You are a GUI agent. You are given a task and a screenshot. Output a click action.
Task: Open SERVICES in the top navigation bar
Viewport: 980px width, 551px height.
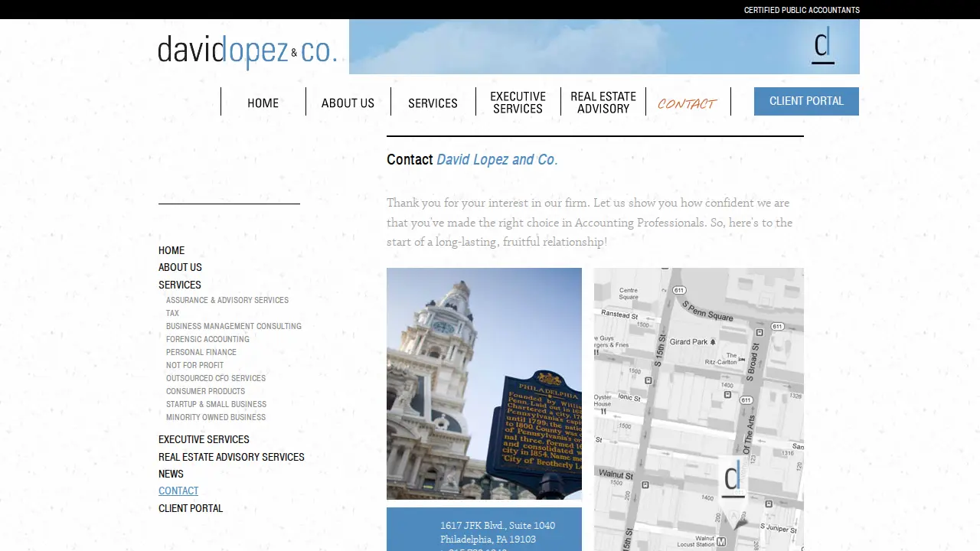pyautogui.click(x=433, y=103)
